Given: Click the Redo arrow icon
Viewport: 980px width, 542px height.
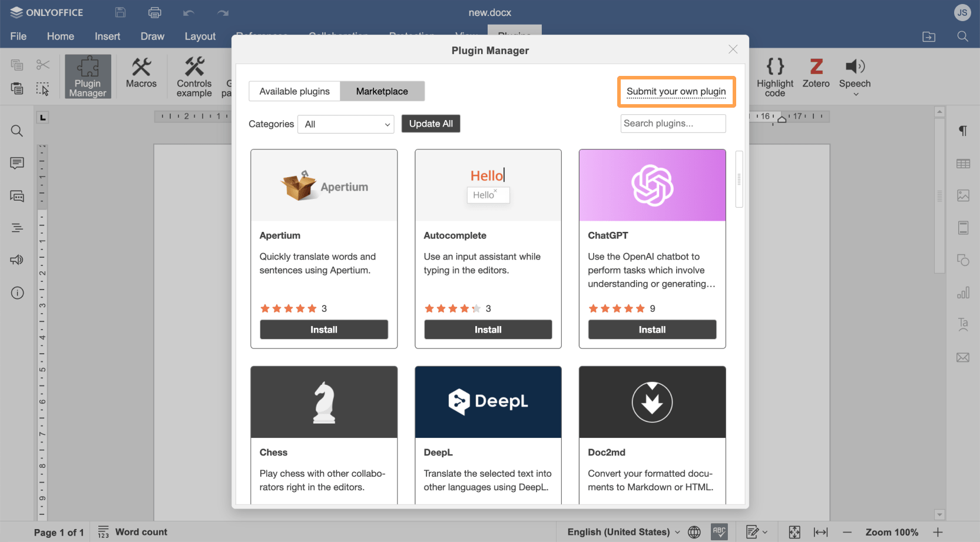Looking at the screenshot, I should click(223, 13).
